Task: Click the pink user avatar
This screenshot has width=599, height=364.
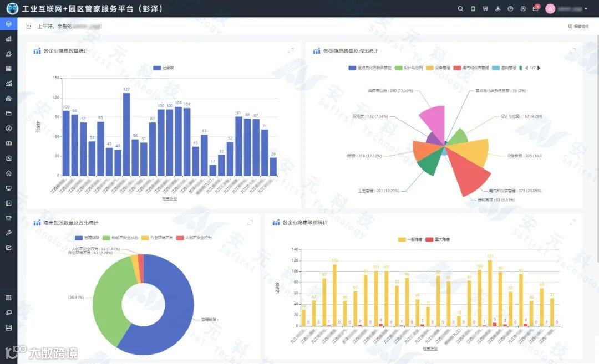Action: tap(550, 9)
